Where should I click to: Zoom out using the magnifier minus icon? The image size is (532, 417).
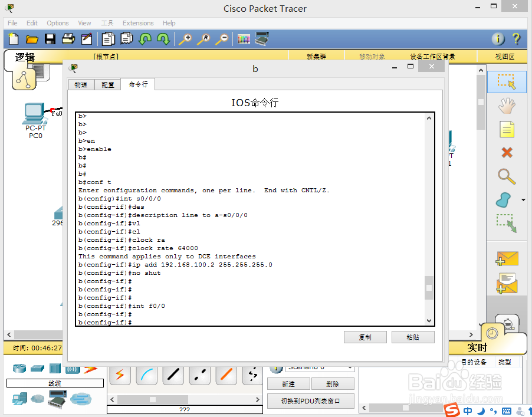point(222,40)
